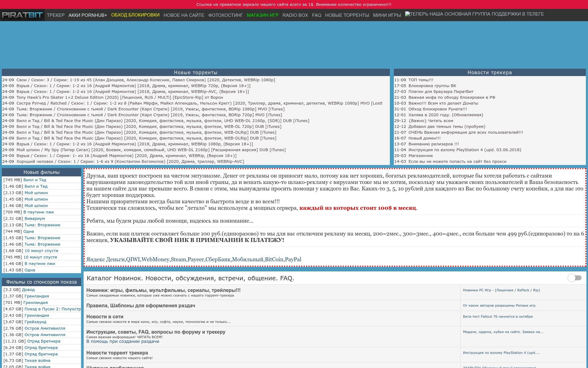Open Правила, Шаблоны для оформления раздач forum

[141, 305]
